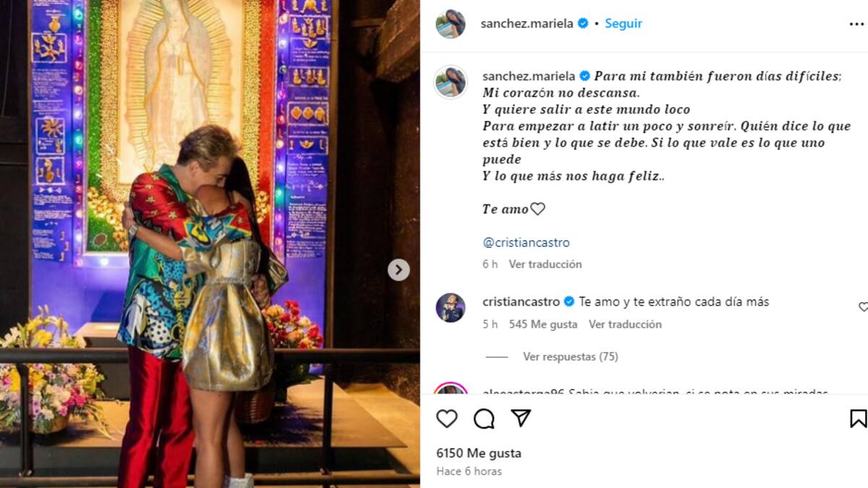
Task: Open sanchez.mariela username in header
Action: [527, 23]
